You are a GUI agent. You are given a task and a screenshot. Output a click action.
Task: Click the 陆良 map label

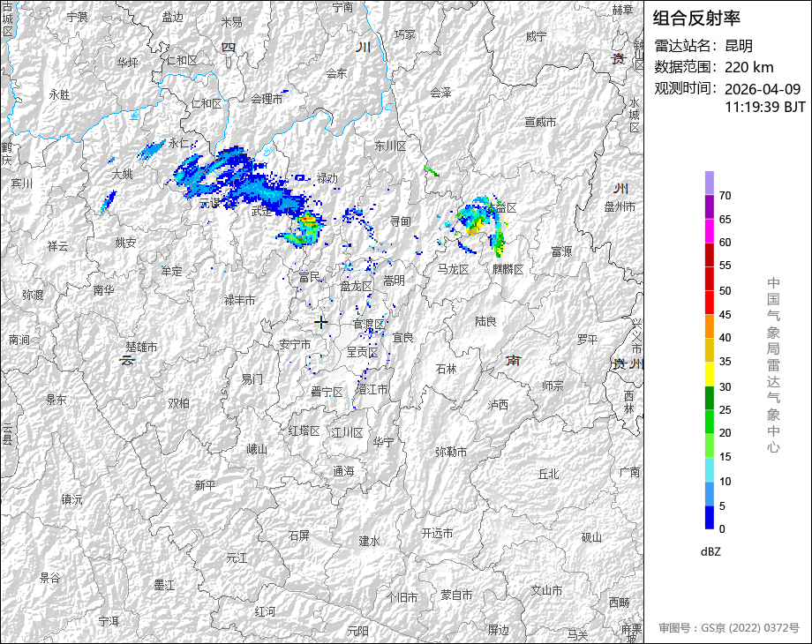485,321
